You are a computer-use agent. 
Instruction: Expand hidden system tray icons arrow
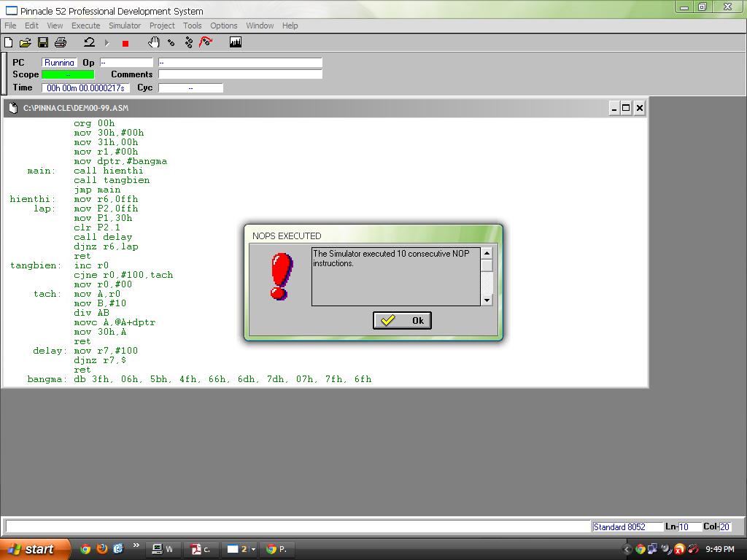point(627,549)
